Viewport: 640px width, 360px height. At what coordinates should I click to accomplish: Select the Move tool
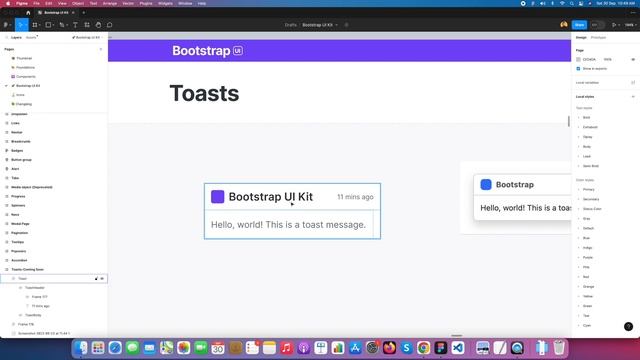pos(20,25)
